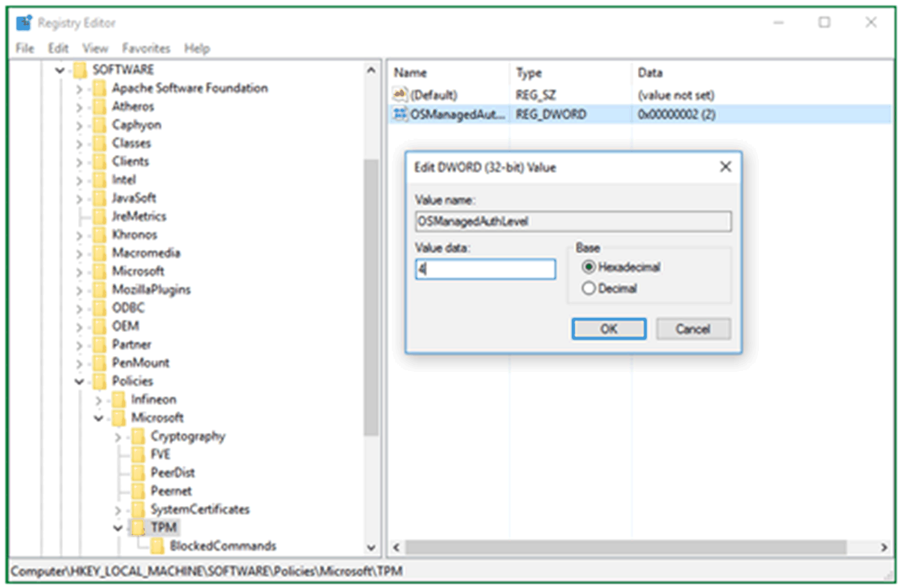This screenshot has width=899, height=588.
Task: Open the Favorites menu
Action: pyautogui.click(x=146, y=48)
